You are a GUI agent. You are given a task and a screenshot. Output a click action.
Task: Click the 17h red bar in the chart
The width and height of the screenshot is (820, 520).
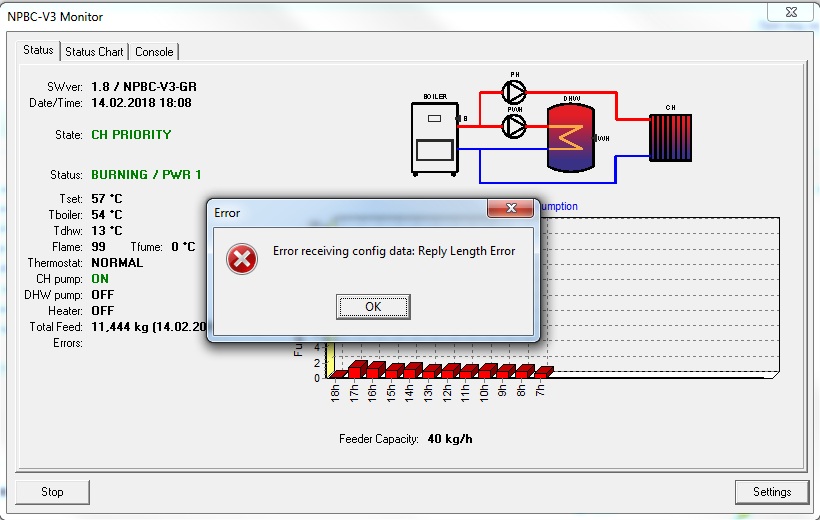[356, 369]
